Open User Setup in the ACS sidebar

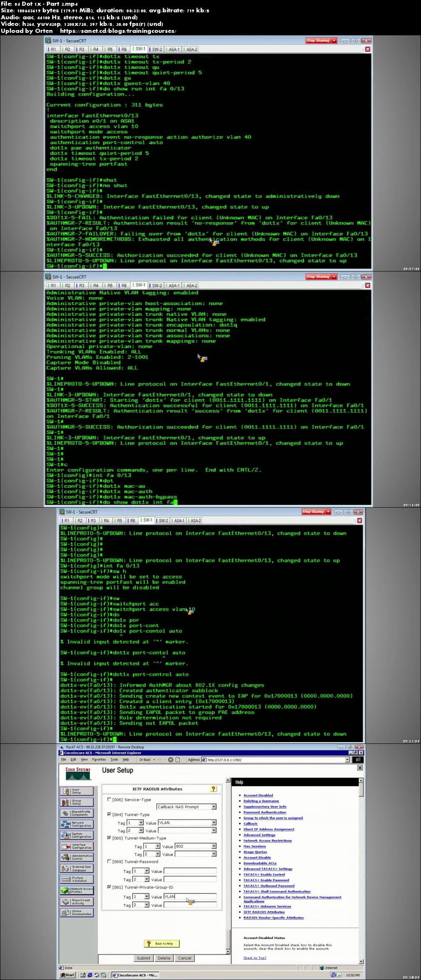pos(77,791)
